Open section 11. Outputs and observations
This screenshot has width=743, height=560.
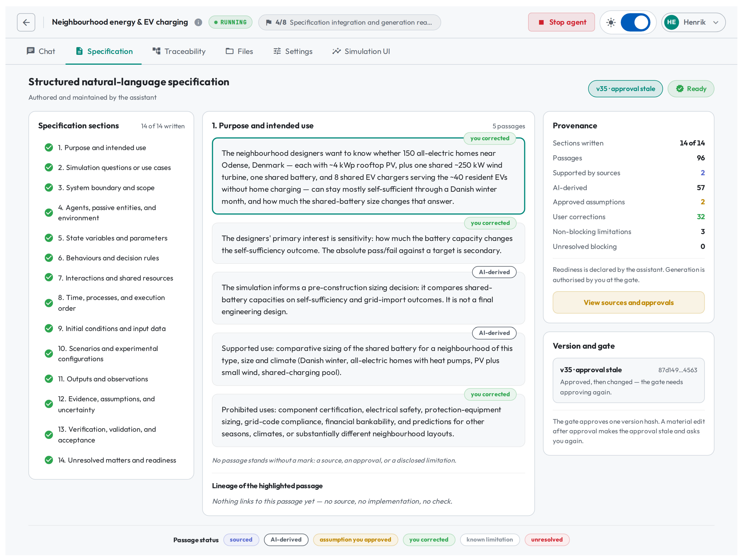point(111,379)
